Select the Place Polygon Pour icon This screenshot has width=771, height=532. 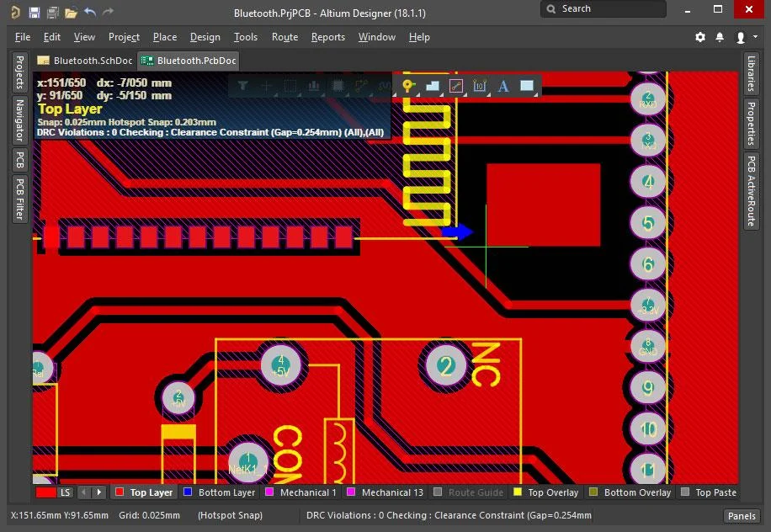tap(432, 86)
